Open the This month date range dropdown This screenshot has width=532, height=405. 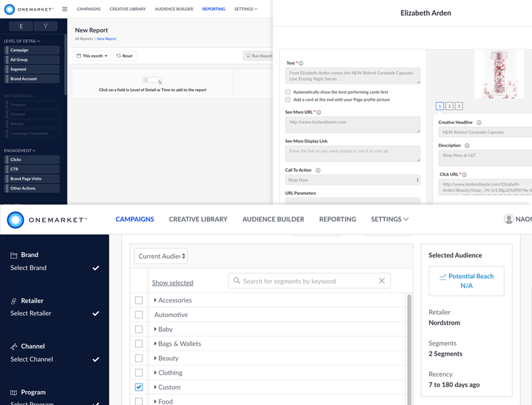coord(92,55)
